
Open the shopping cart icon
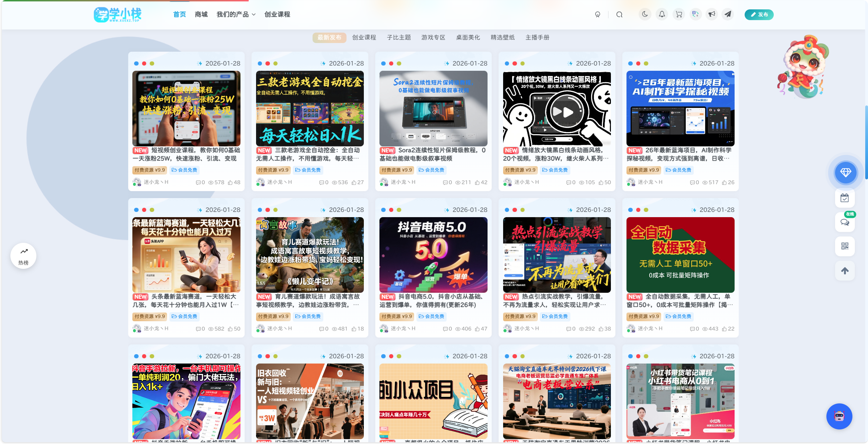pyautogui.click(x=679, y=14)
